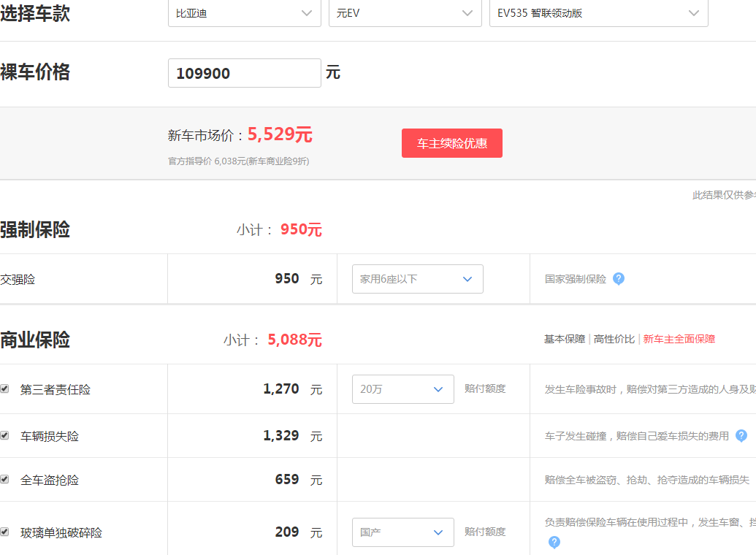
Task: Click the 选择车款 heading
Action: 35,13
